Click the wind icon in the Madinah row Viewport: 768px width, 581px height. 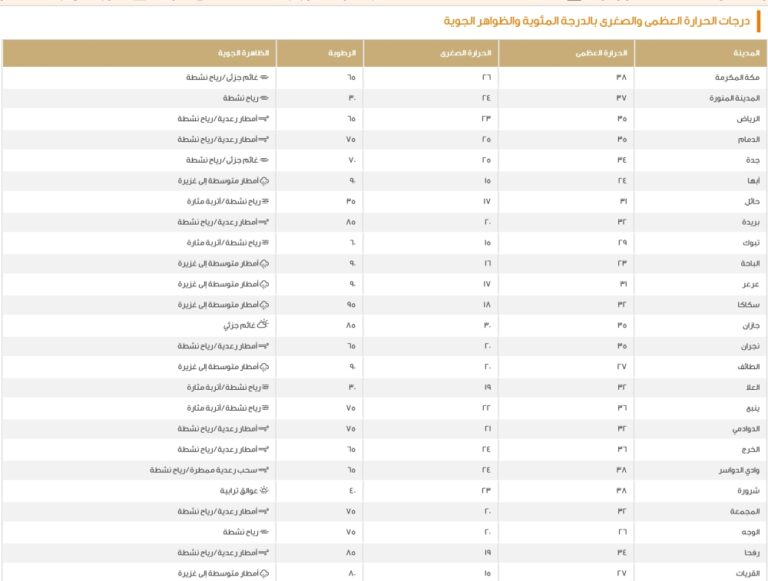[x=265, y=98]
